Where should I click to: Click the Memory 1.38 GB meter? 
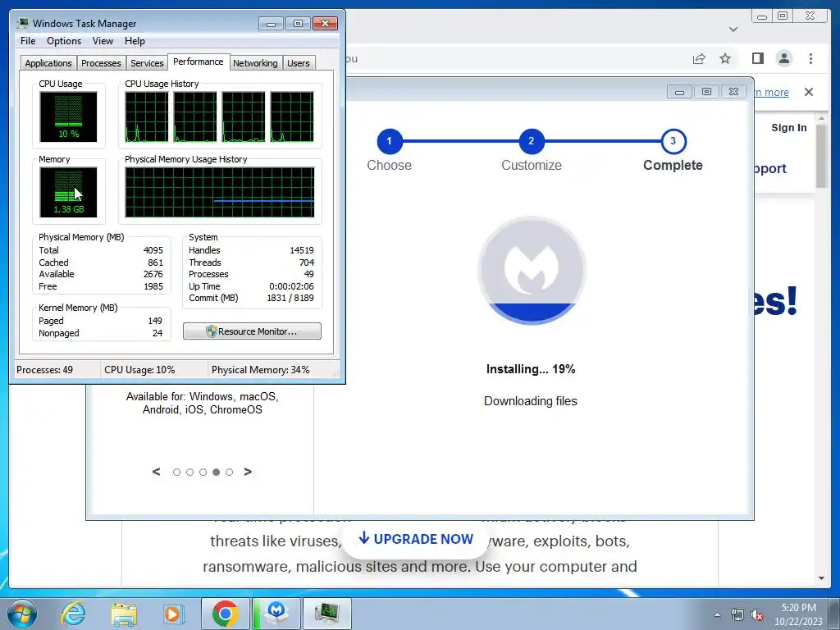68,192
